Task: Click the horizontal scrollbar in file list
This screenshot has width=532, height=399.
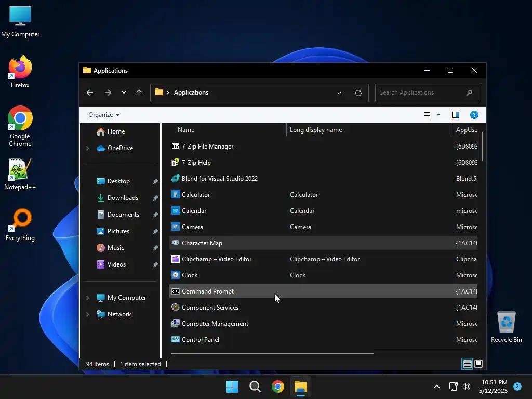Action: point(272,353)
